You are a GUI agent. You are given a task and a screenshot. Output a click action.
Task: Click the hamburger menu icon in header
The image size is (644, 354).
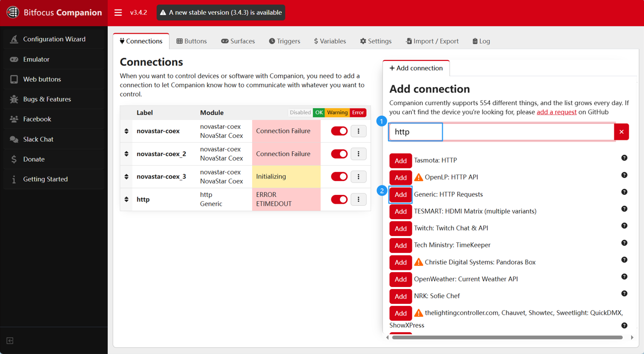(x=118, y=12)
